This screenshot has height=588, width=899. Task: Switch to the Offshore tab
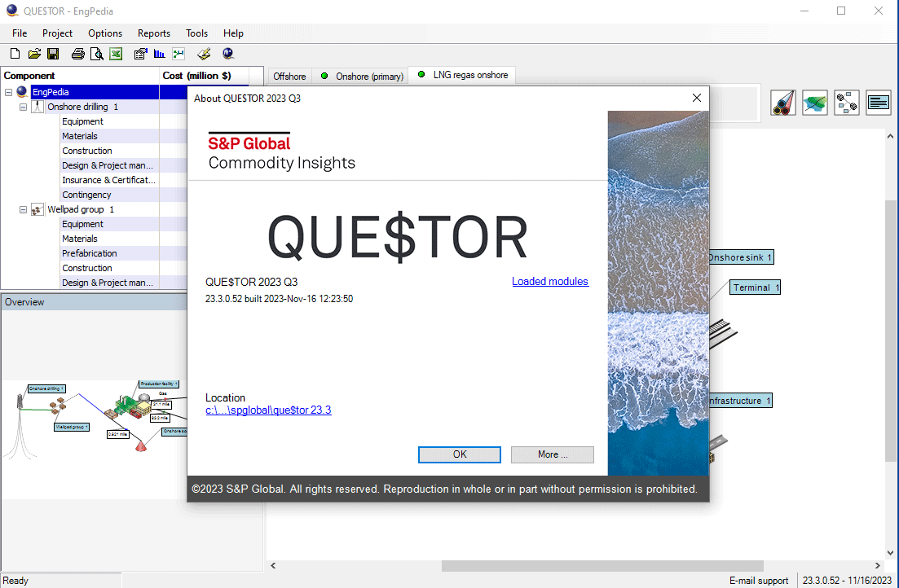[x=289, y=77]
